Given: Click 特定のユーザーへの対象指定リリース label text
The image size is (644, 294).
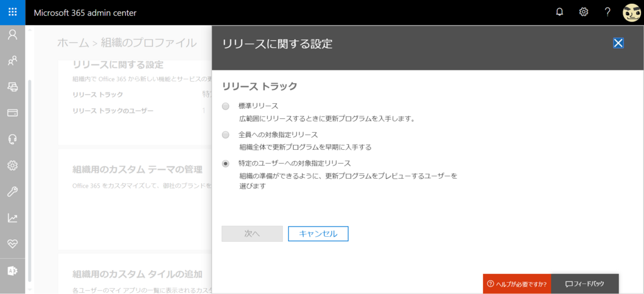Looking at the screenshot, I should [x=294, y=163].
